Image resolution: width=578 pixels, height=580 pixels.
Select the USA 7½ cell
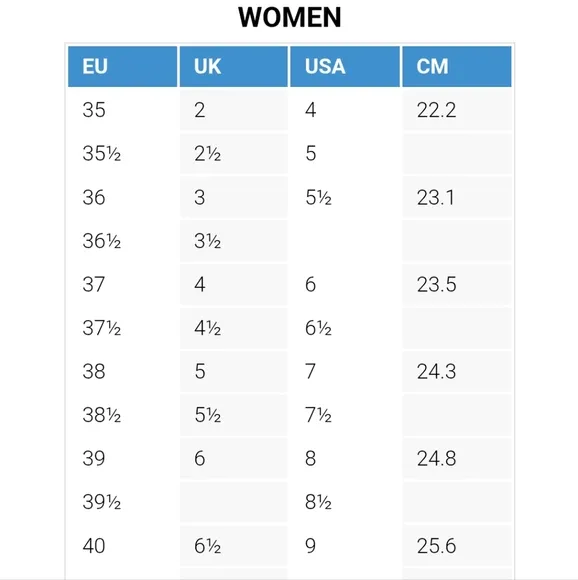[x=345, y=415]
